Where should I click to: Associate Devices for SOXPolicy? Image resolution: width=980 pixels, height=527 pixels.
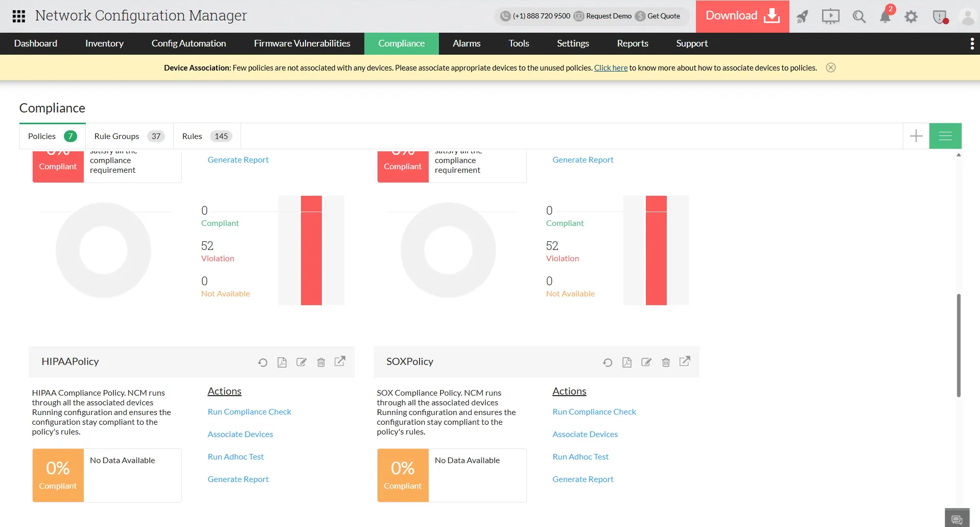[585, 434]
